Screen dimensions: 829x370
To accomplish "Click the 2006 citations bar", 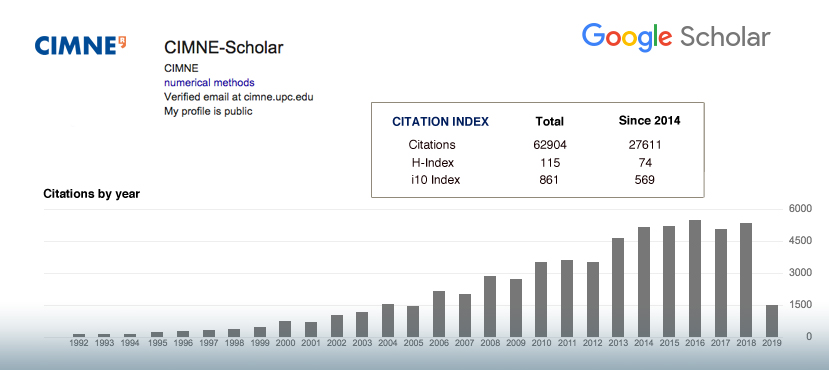I will tap(439, 314).
